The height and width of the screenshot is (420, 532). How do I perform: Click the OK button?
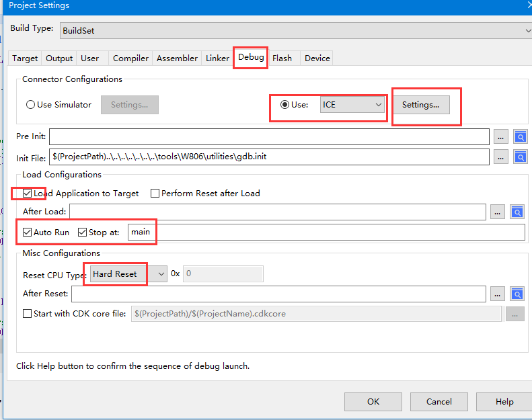point(373,402)
